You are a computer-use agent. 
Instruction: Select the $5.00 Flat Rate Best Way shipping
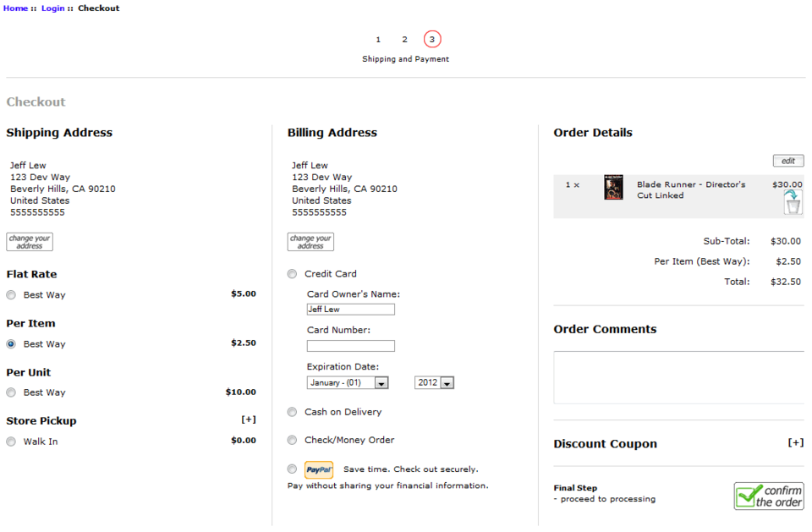click(x=10, y=293)
